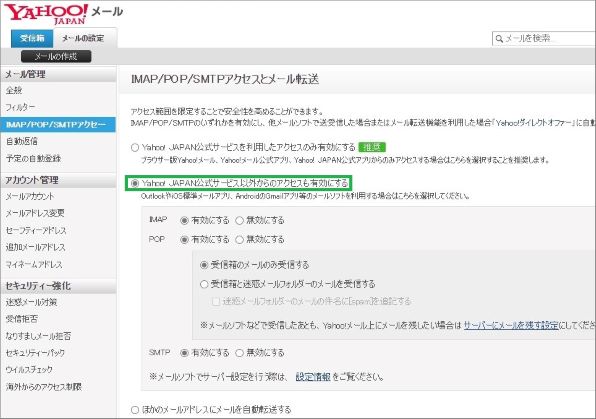Open 自動返信 settings
Viewport: 596px width, 419px height.
[x=22, y=141]
